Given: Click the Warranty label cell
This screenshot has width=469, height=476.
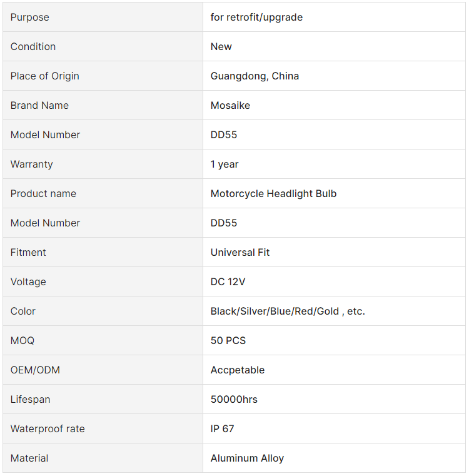Looking at the screenshot, I should (x=103, y=165).
